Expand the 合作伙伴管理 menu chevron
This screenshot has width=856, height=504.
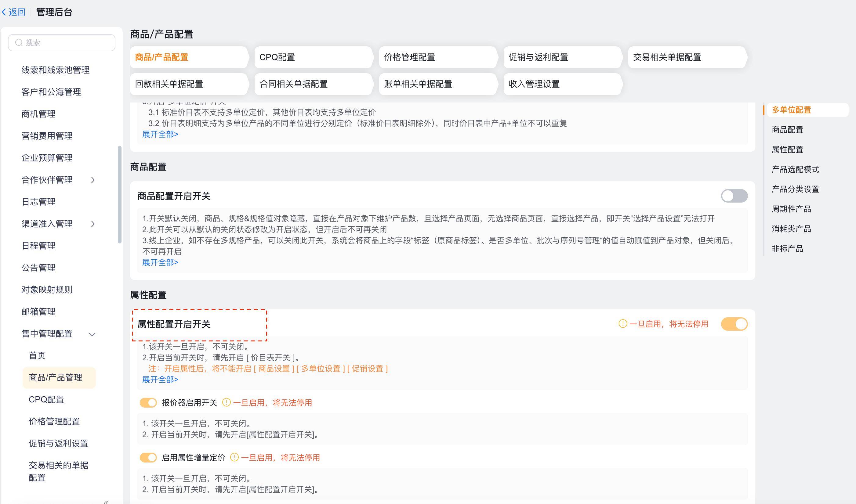(93, 180)
